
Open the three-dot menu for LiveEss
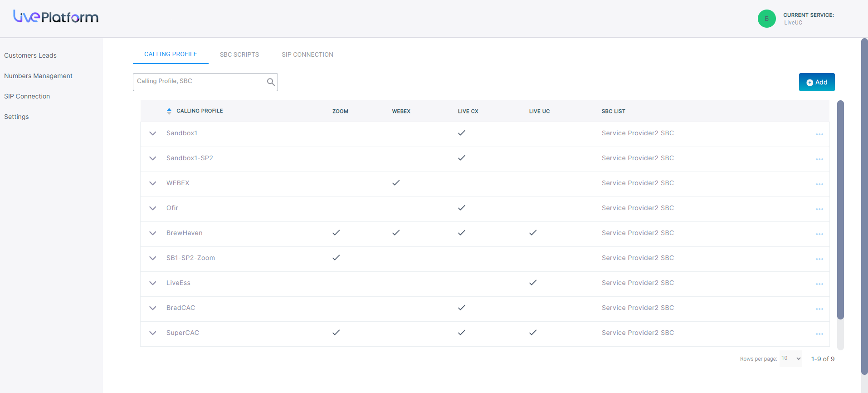819,284
